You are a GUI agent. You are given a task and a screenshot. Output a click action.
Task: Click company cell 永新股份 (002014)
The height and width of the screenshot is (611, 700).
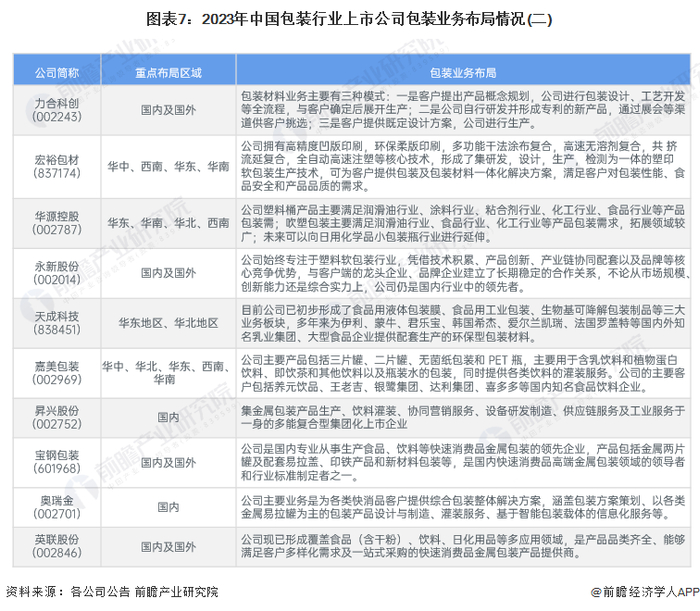57,273
